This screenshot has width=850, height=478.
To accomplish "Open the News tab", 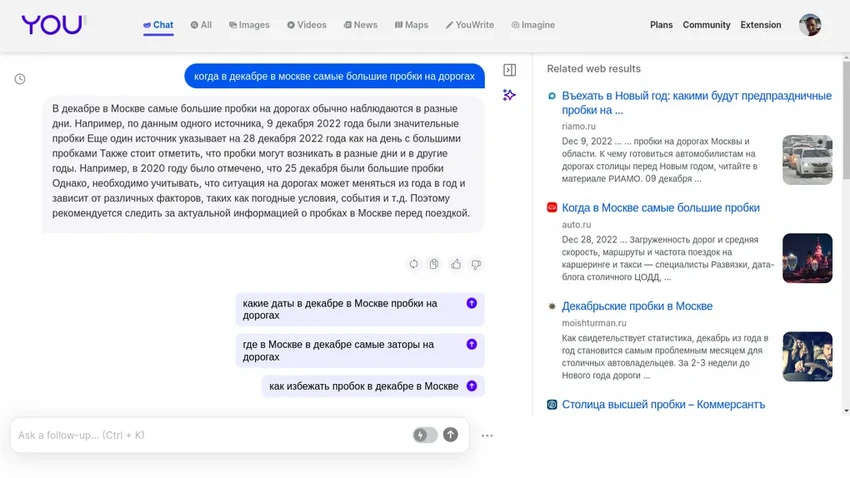I will [360, 25].
